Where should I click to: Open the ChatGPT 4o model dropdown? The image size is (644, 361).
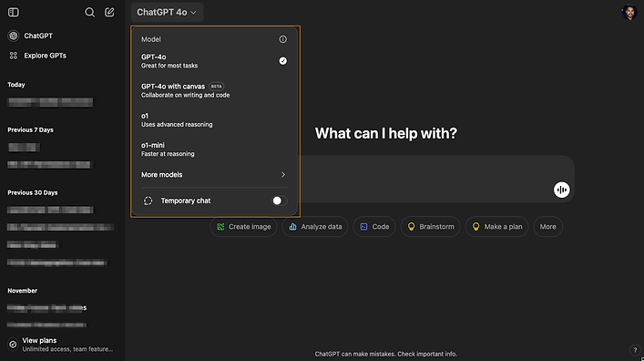coord(167,13)
